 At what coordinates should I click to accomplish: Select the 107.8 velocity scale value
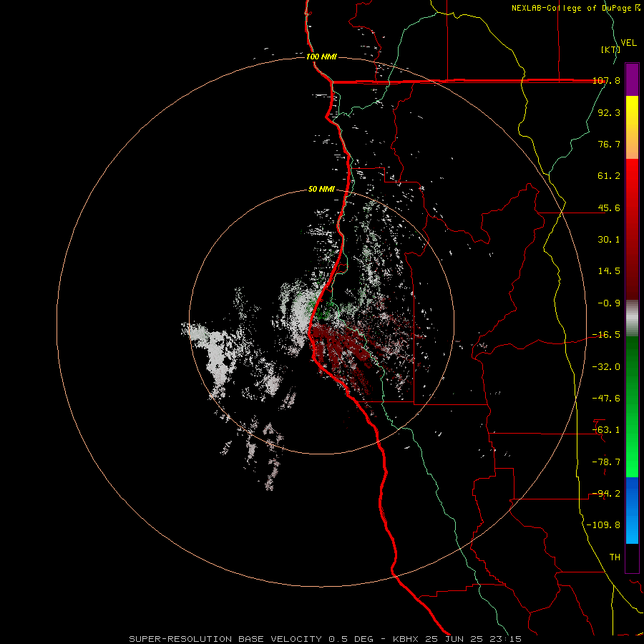click(x=606, y=80)
